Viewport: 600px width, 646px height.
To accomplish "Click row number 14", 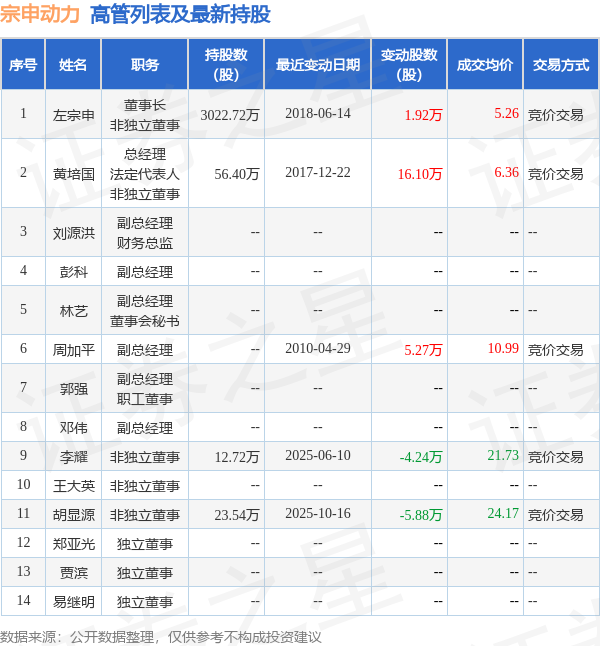I will (23, 600).
